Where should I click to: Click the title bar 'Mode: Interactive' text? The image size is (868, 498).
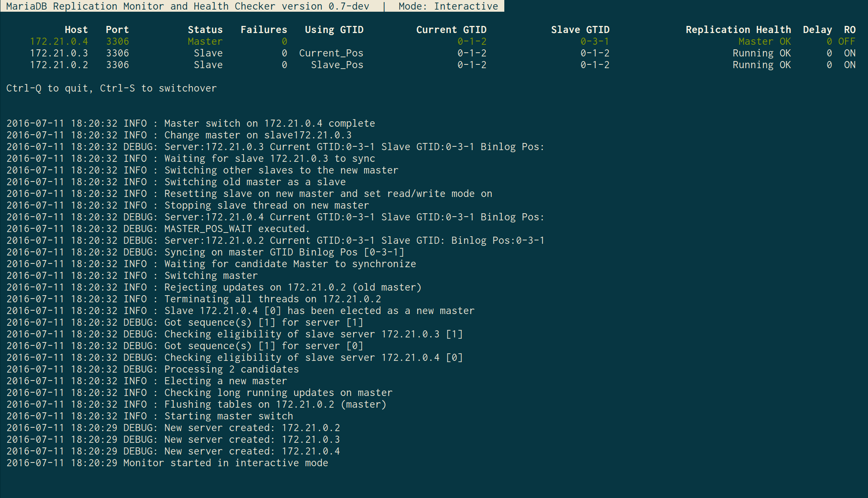click(x=448, y=6)
